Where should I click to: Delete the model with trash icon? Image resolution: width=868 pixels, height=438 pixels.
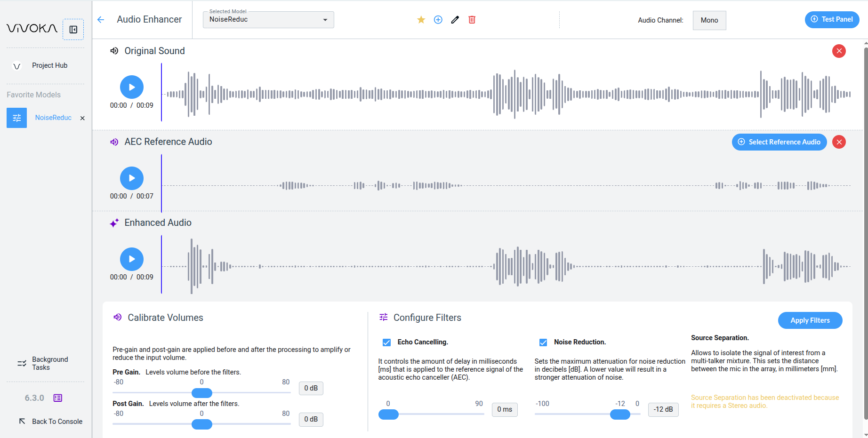472,20
